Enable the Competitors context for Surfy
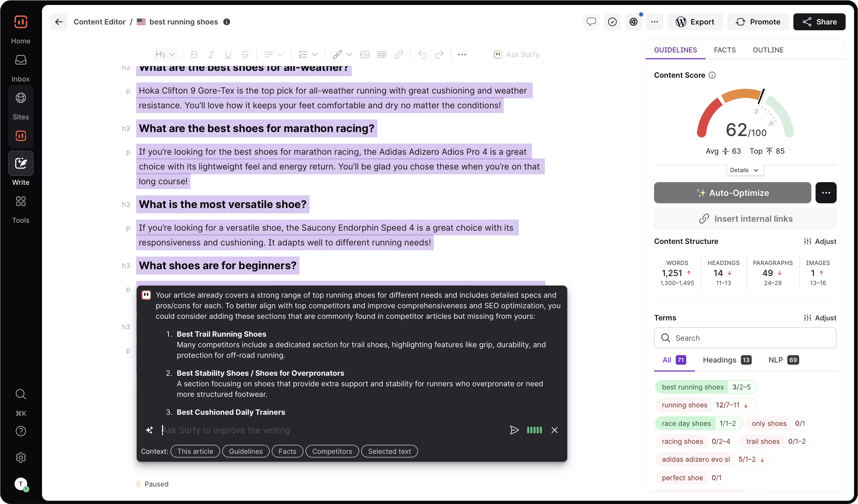The image size is (858, 504). (332, 451)
